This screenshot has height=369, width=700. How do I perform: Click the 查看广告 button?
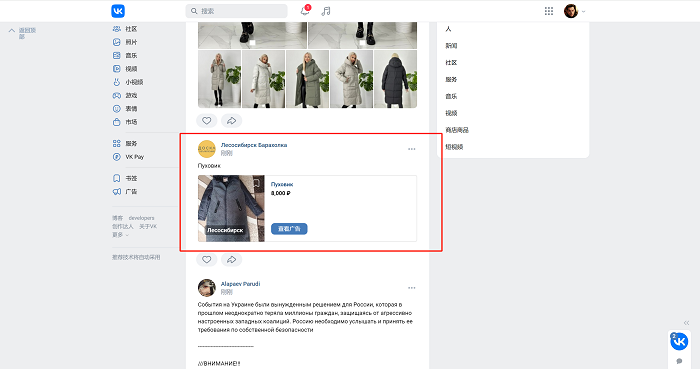pos(289,228)
